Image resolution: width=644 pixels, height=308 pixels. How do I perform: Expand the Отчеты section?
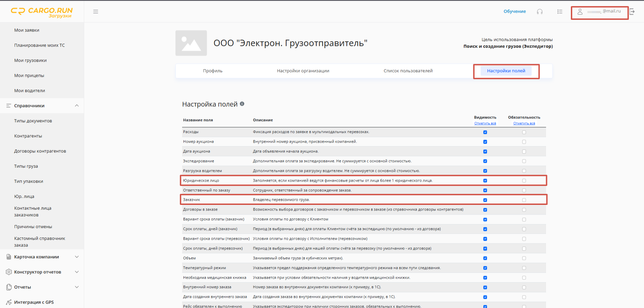point(77,287)
